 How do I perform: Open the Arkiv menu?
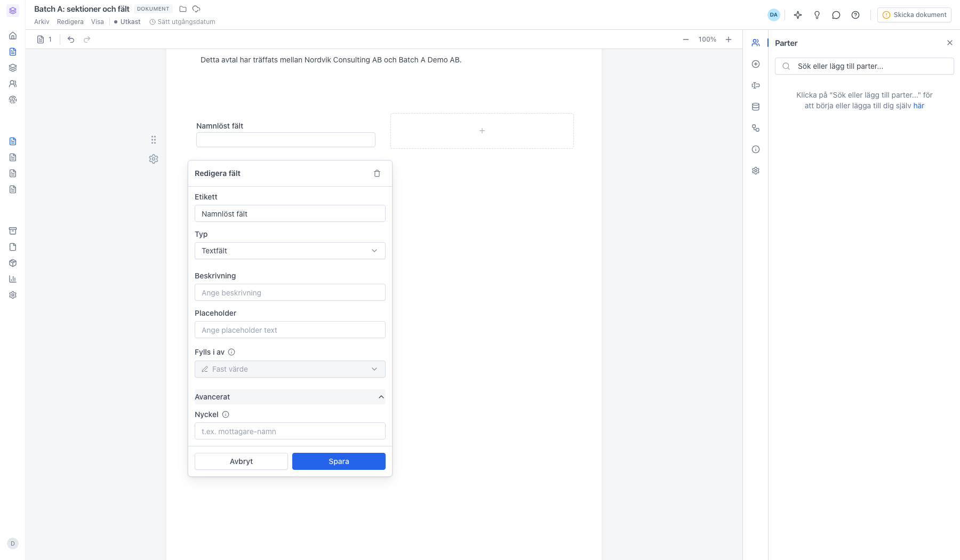pos(42,22)
